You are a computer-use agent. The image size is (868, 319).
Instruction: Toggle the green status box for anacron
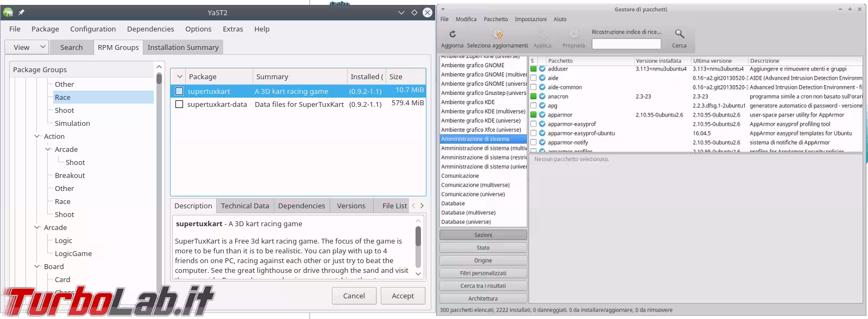[533, 97]
